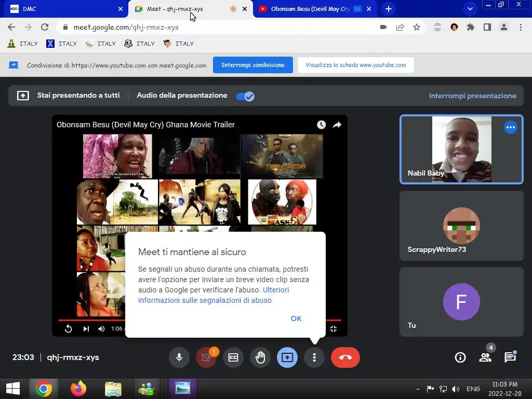
Task: Replay the YouTube video
Action: (68, 328)
